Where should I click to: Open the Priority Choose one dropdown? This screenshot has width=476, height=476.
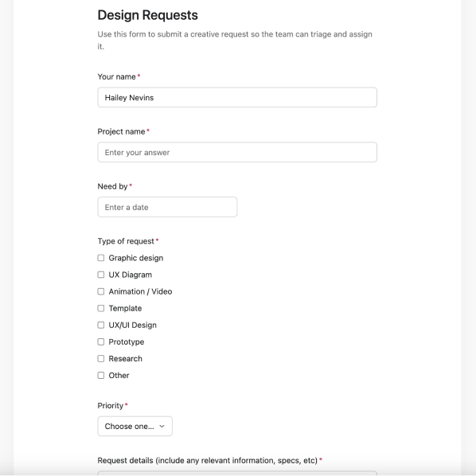[135, 426]
